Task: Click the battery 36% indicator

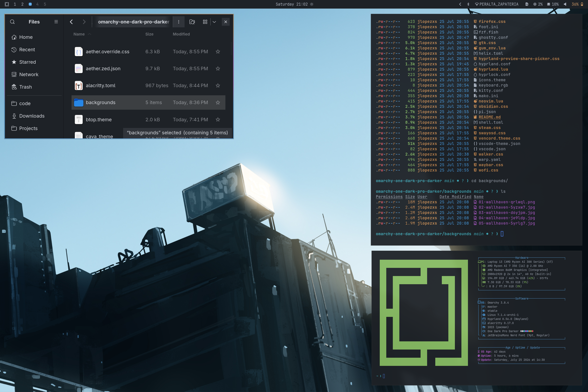Action: tap(577, 4)
